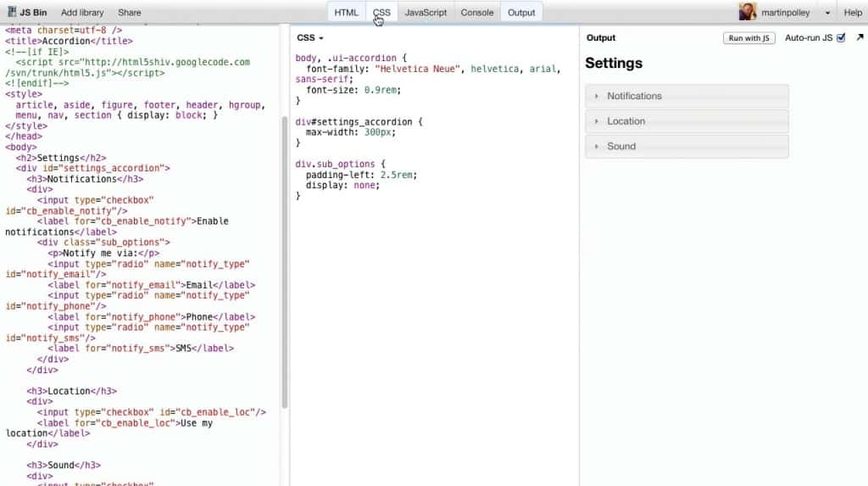This screenshot has height=486, width=868.
Task: Click the 'padding-left: 2.5rem;' CSS line
Action: (x=361, y=175)
